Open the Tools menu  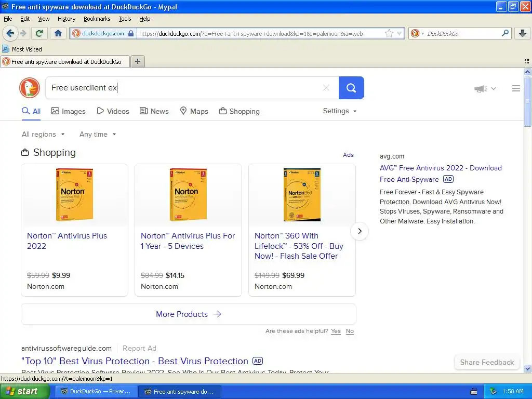pyautogui.click(x=125, y=19)
